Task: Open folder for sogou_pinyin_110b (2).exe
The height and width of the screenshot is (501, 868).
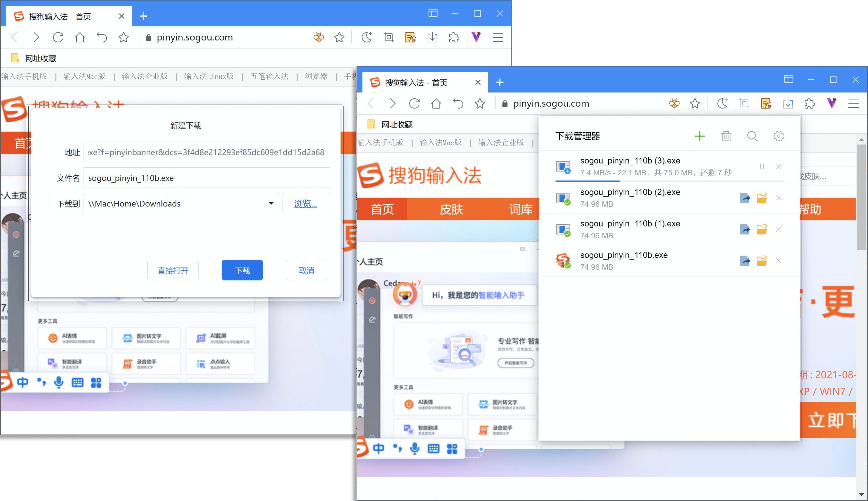Action: (762, 198)
